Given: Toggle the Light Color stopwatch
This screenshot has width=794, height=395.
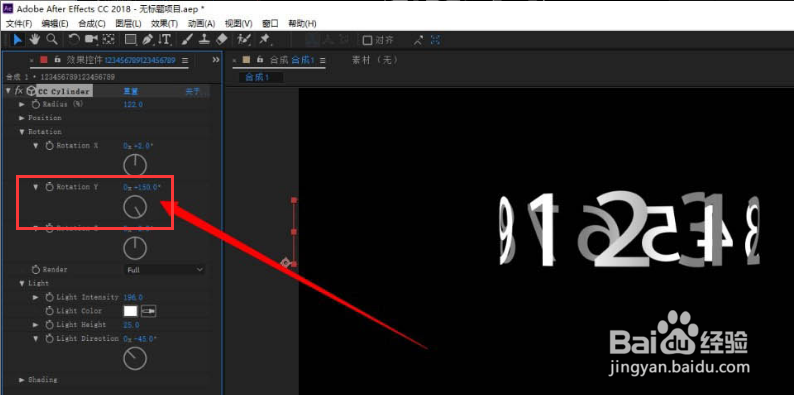Looking at the screenshot, I should (x=49, y=311).
